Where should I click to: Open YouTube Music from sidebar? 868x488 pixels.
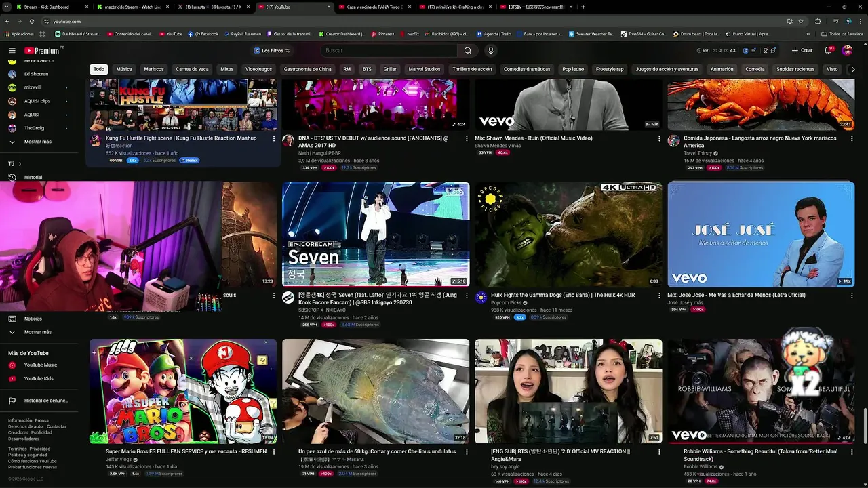tap(40, 365)
